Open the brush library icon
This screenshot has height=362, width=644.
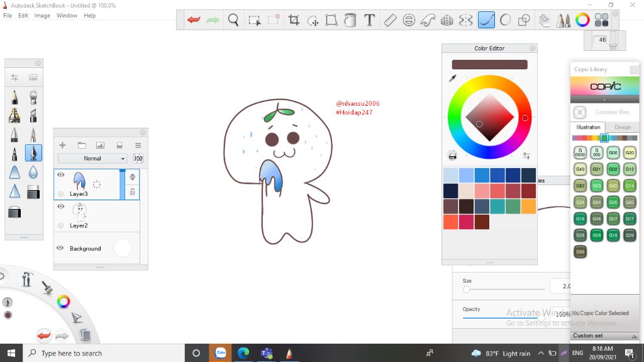coord(33,77)
